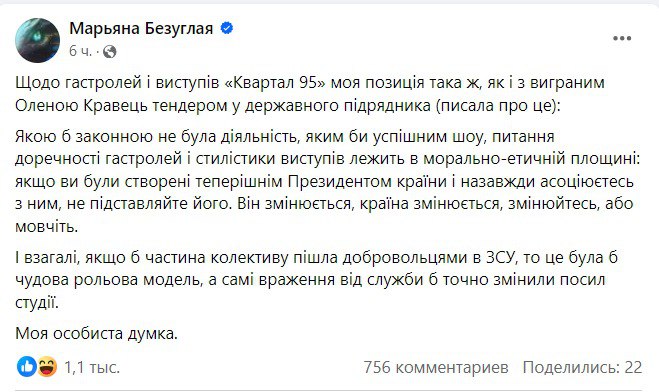Click the globe public-audience icon
The image size is (659, 392).
(110, 52)
